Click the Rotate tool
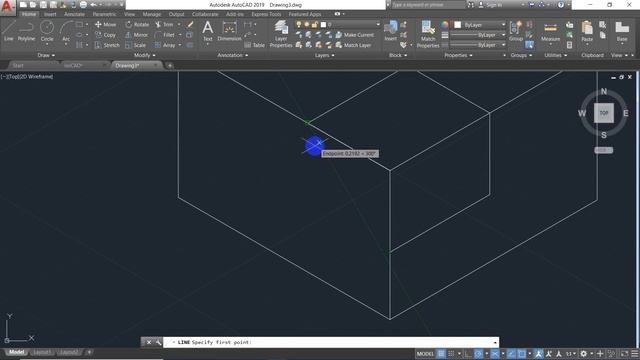This screenshot has height=360, width=640. (x=137, y=24)
